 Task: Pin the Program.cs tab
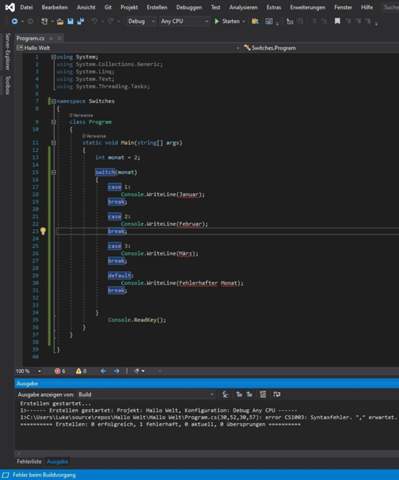pos(52,38)
